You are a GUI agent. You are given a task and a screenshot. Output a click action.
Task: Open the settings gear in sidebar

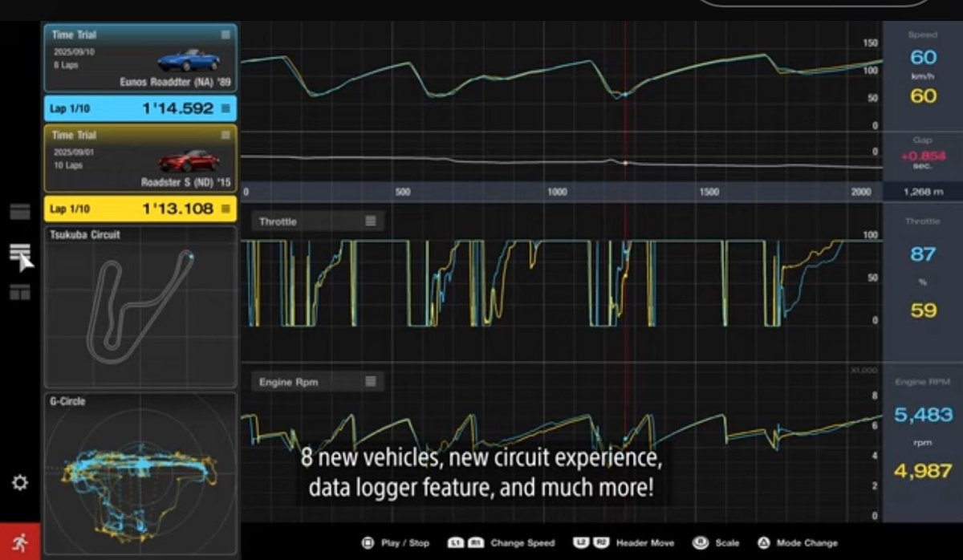(20, 482)
